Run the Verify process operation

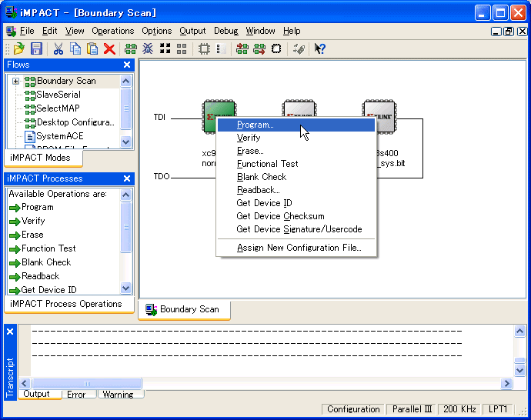33,221
